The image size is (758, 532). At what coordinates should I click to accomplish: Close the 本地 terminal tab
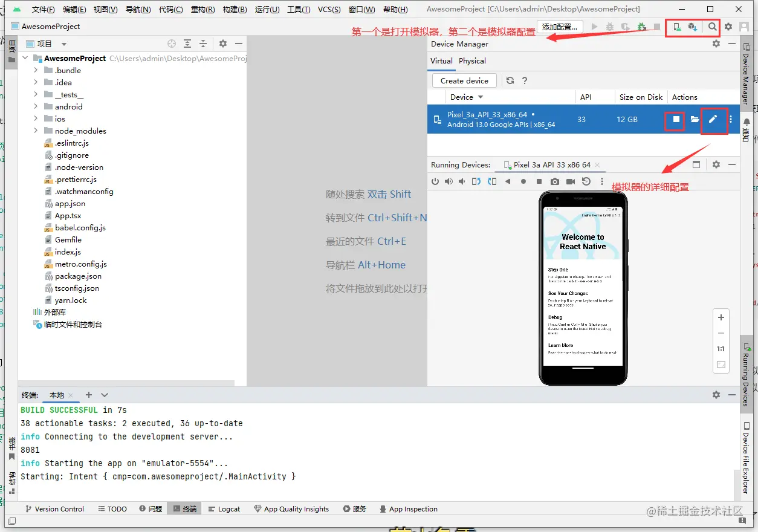[71, 395]
